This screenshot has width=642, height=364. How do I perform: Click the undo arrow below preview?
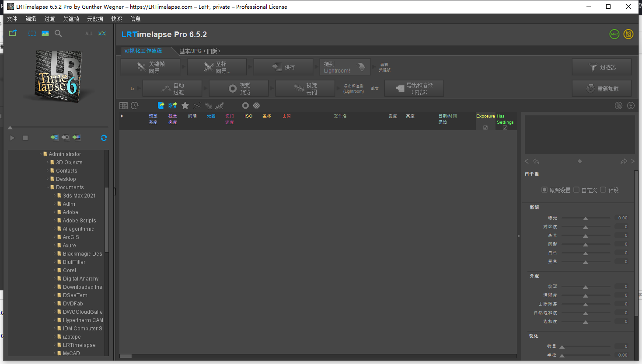[x=536, y=161]
